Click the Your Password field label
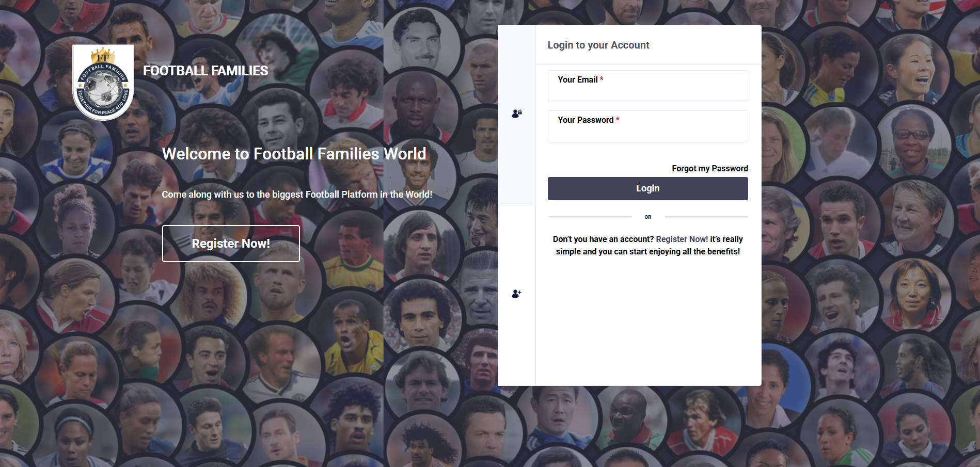This screenshot has width=980, height=467. coord(586,120)
